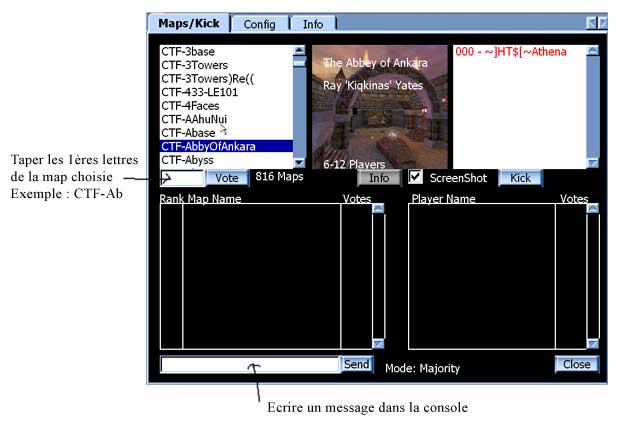624x439 pixels.
Task: Click player list scroll down arrow
Action: pos(593,163)
